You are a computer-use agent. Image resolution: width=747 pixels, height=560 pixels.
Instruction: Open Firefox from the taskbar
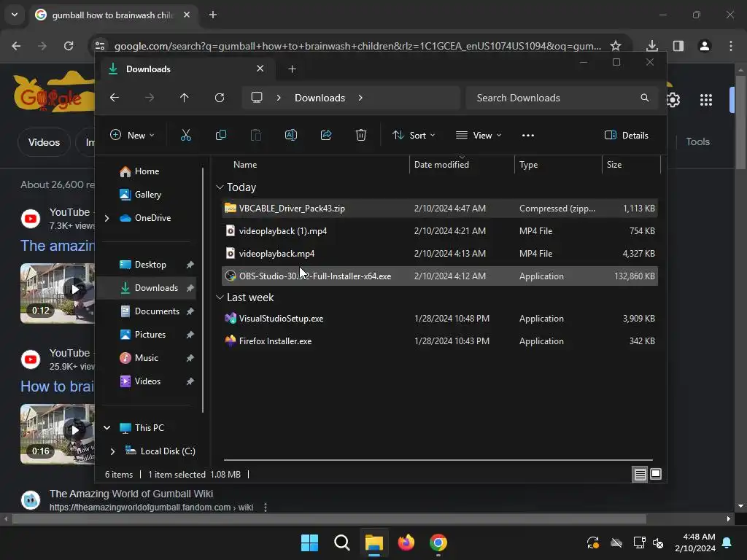[x=406, y=542]
